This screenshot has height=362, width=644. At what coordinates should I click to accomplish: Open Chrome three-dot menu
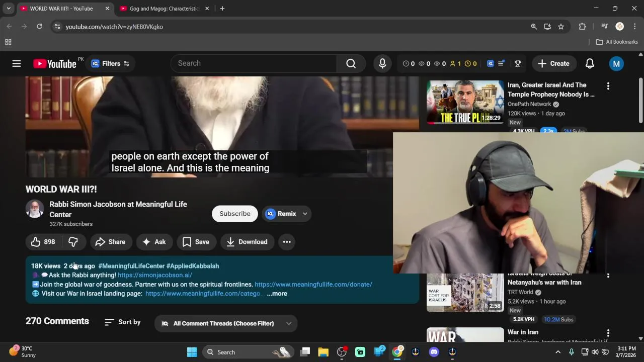coord(635,27)
